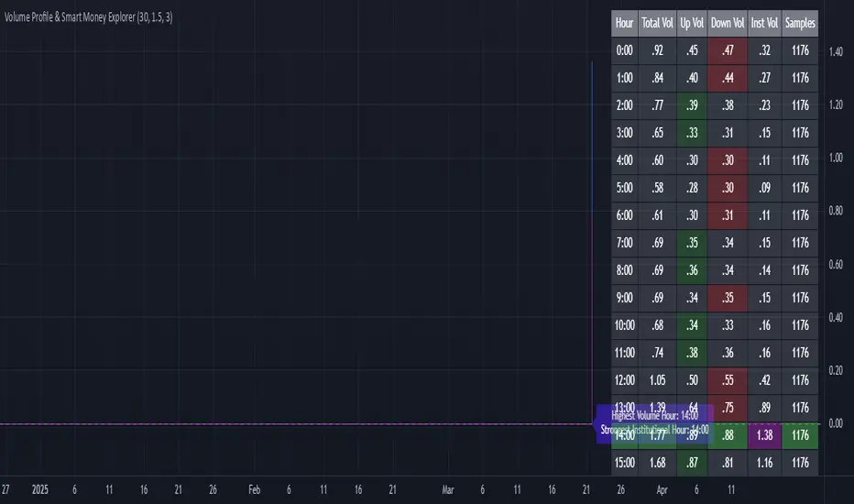Select the 9:00 hour cell

tap(624, 298)
